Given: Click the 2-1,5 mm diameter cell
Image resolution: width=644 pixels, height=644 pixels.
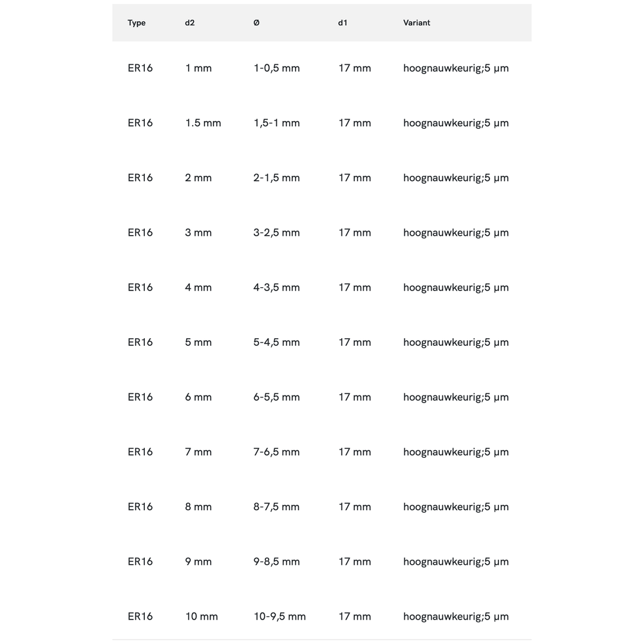Looking at the screenshot, I should (276, 178).
